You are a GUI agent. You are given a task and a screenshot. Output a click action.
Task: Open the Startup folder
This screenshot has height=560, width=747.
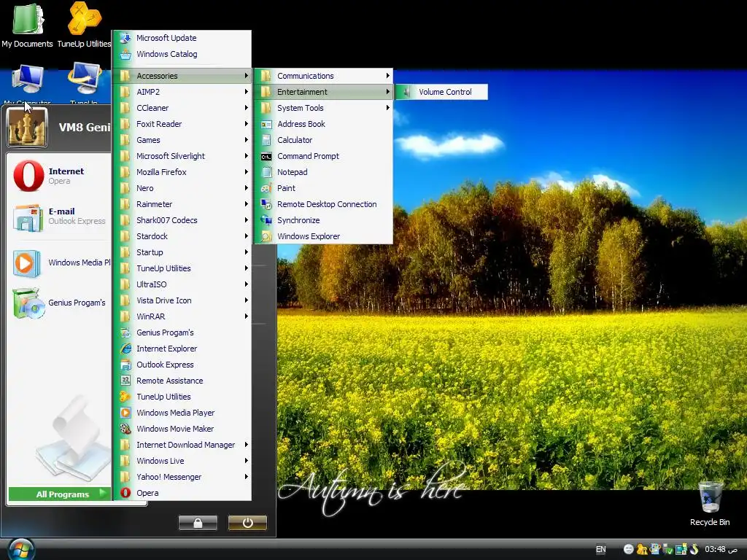[182, 252]
